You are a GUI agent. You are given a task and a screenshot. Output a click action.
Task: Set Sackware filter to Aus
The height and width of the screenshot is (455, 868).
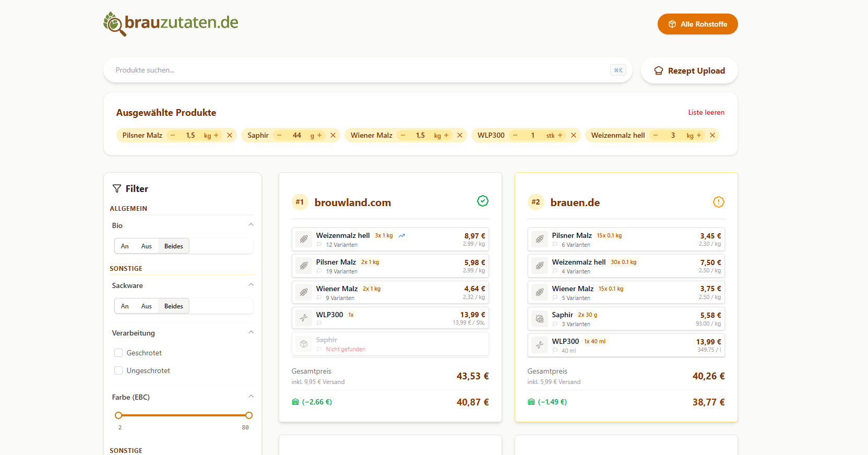point(146,306)
